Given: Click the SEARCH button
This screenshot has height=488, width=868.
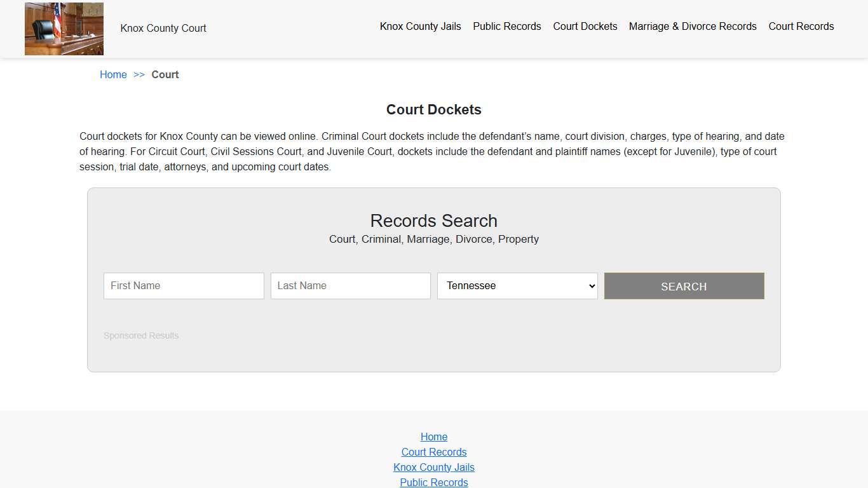Looking at the screenshot, I should point(684,286).
